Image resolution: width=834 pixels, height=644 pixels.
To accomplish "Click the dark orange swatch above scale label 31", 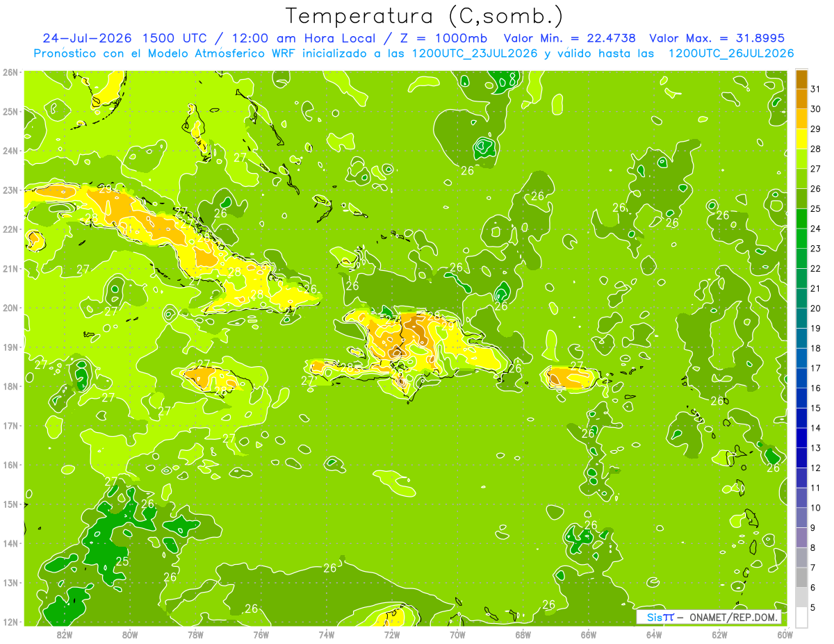I will [x=801, y=79].
